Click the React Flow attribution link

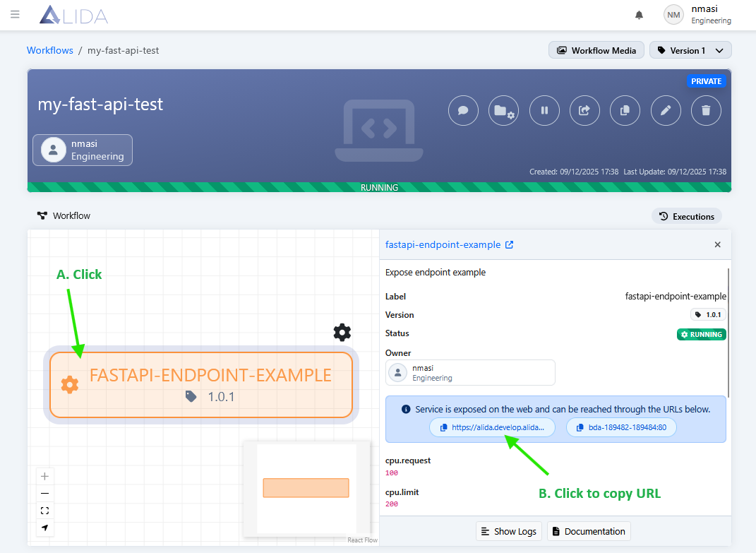coord(363,540)
